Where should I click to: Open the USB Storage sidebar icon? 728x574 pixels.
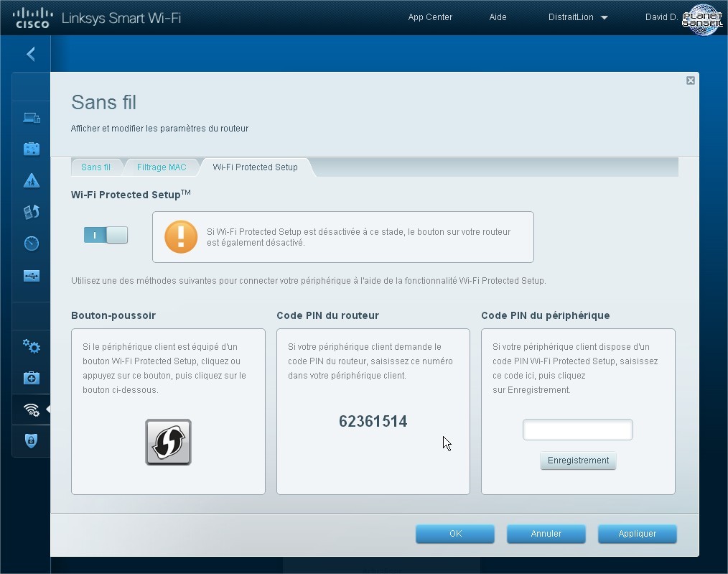pyautogui.click(x=31, y=276)
